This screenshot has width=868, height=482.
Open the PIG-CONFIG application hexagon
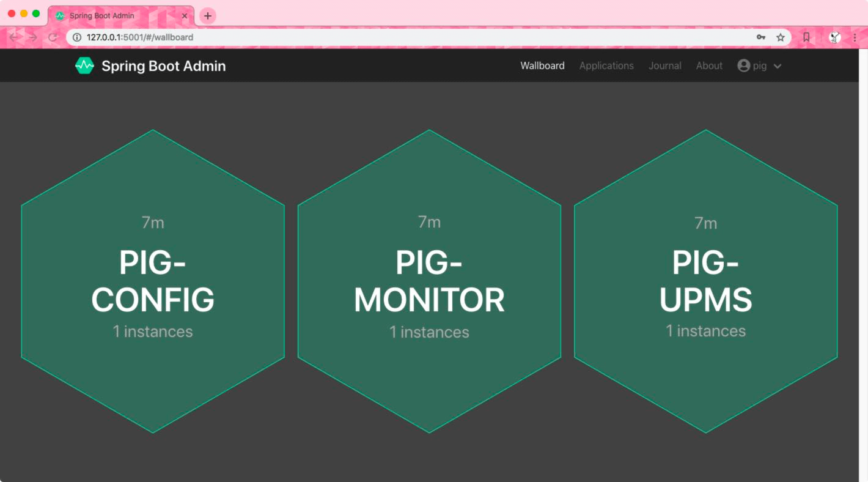coord(153,281)
